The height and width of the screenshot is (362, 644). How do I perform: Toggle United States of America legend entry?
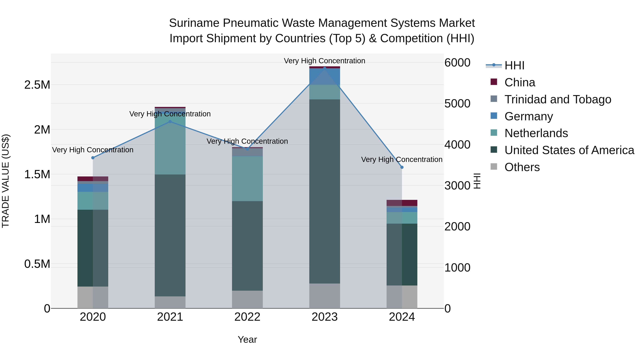[562, 150]
